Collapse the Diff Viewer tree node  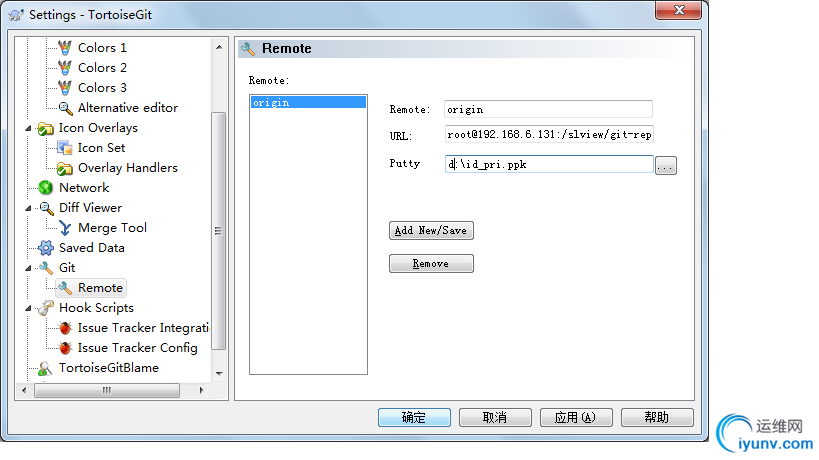tap(29, 208)
